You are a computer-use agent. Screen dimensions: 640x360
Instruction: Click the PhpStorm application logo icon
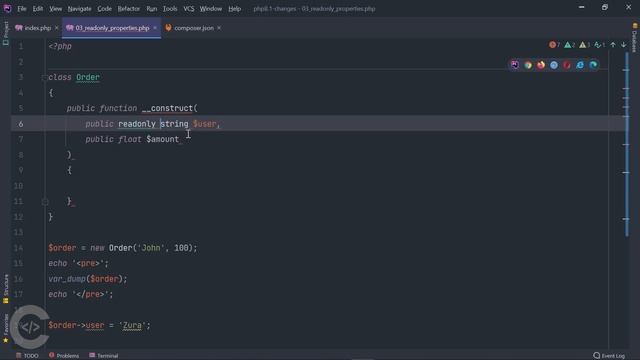7,8
